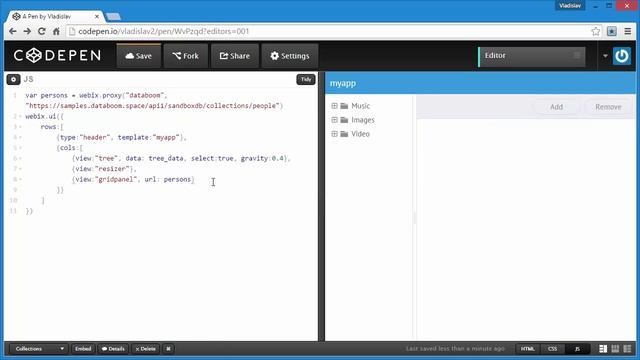Click the blue power avatar icon
This screenshot has height=360, width=640.
[622, 56]
